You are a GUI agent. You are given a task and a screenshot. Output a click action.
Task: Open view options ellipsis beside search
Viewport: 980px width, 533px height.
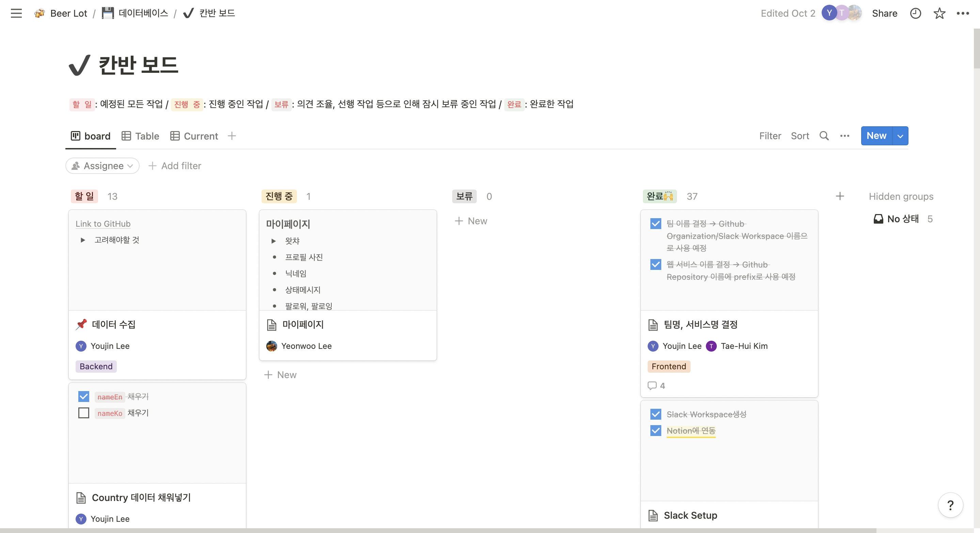click(x=844, y=136)
